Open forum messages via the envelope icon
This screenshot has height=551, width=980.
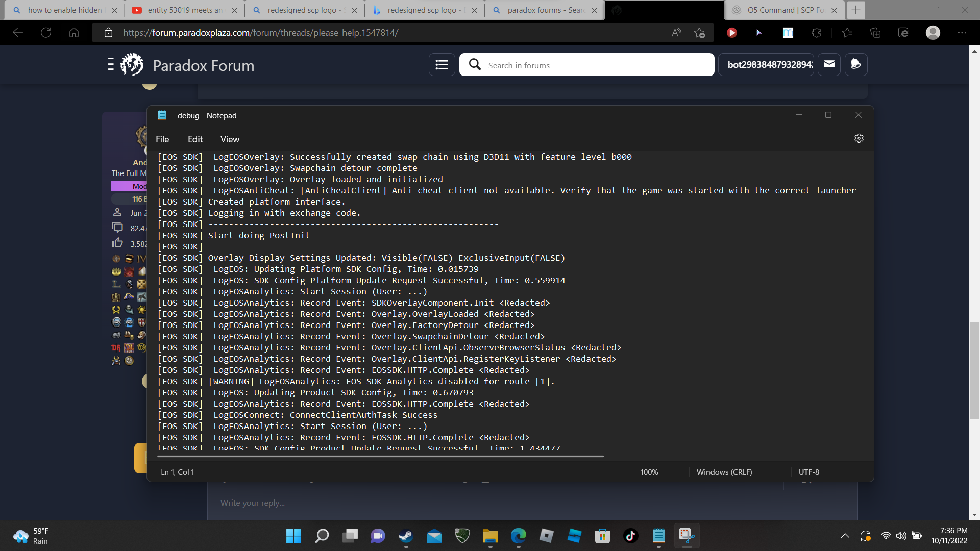click(x=829, y=64)
